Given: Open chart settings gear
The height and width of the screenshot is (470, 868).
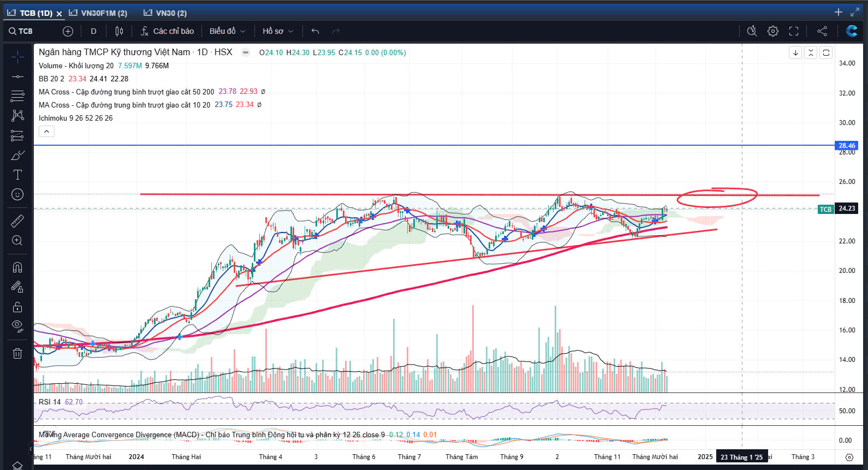Looking at the screenshot, I should click(x=772, y=31).
